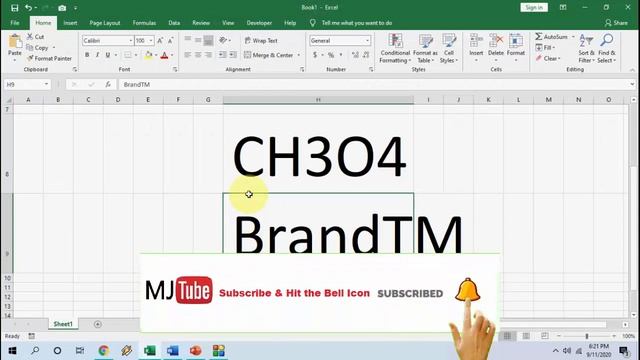Viewport: 640px width, 360px height.
Task: Click the Share button
Action: (616, 23)
